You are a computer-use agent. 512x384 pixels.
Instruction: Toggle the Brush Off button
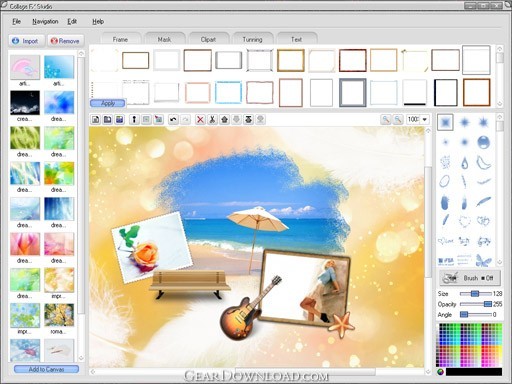[470, 278]
